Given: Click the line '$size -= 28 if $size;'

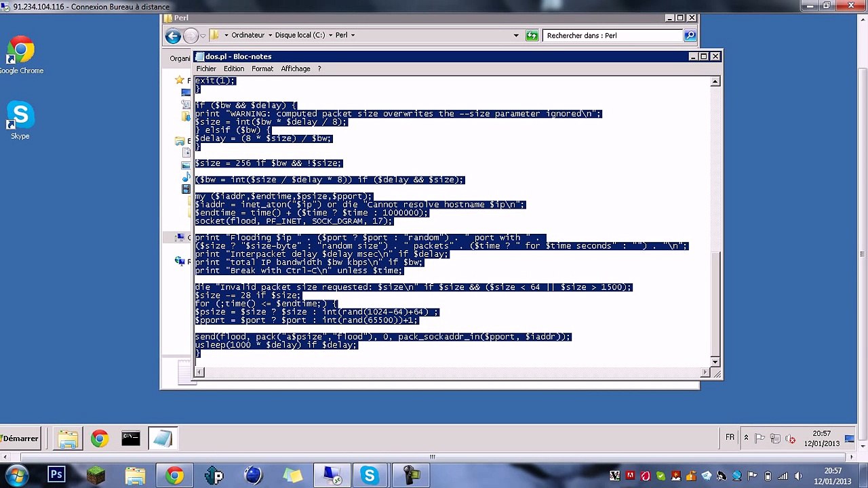Looking at the screenshot, I should pyautogui.click(x=248, y=296).
